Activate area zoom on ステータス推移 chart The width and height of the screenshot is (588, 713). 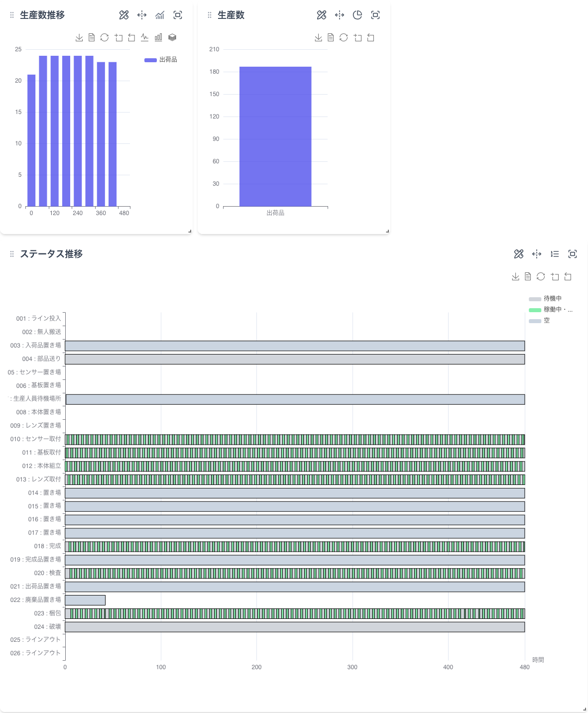click(555, 276)
